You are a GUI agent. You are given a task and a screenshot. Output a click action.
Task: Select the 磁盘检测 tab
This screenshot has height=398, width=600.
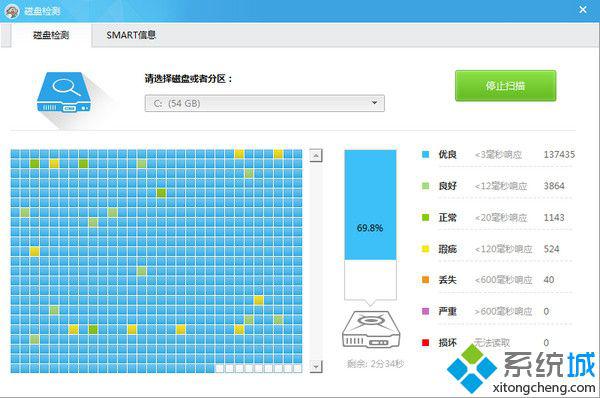click(51, 35)
